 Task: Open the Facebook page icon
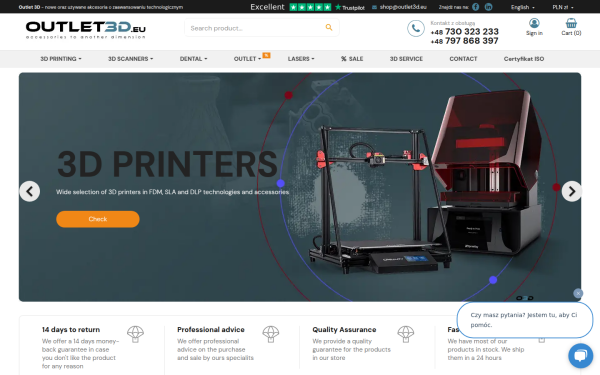(475, 7)
